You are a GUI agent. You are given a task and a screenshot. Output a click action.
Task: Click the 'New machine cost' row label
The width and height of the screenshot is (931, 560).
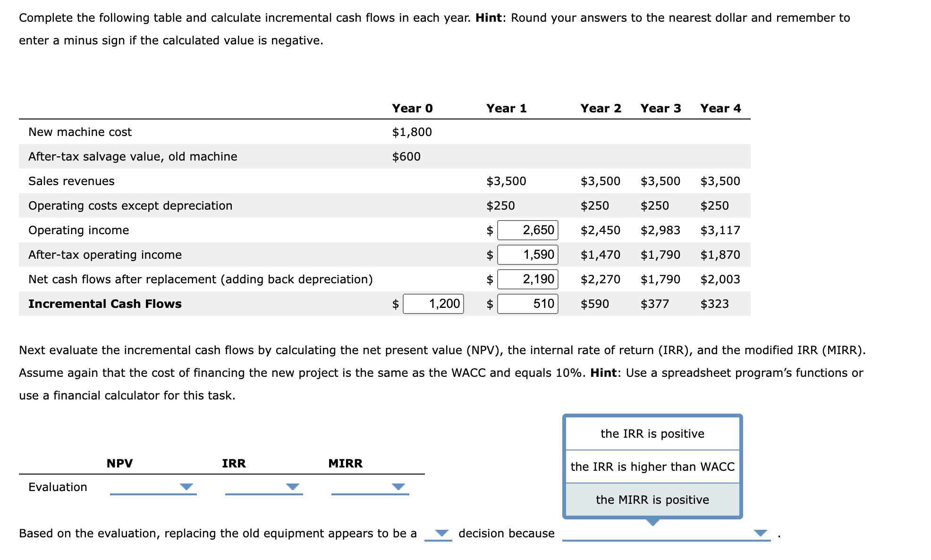point(80,132)
